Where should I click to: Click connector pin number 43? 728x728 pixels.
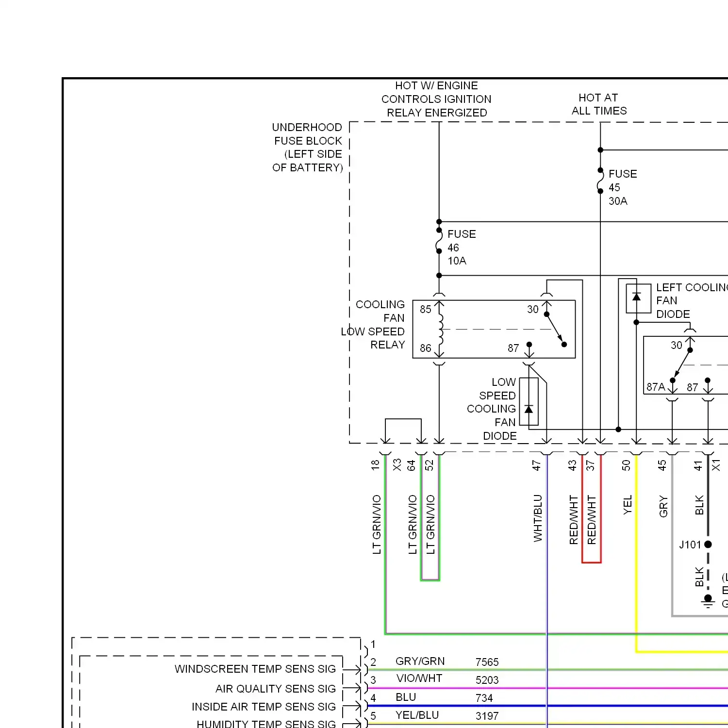pos(572,465)
